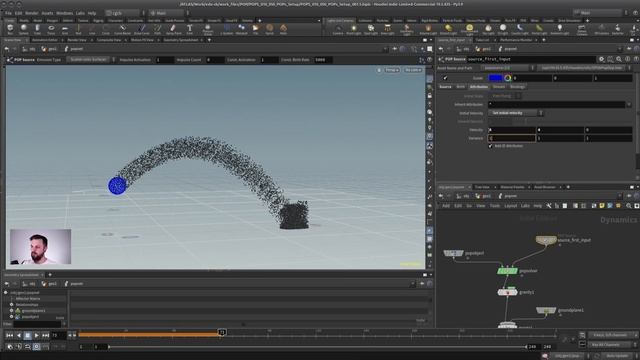Click the stop playback button
The width and height of the screenshot is (640, 360).
27,335
